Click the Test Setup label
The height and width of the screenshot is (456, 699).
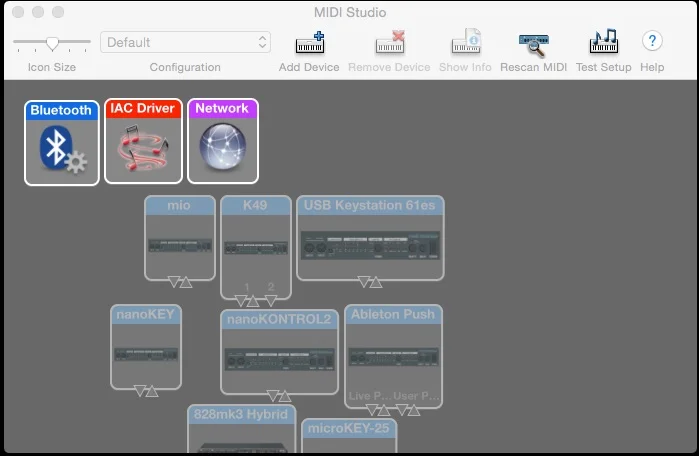tap(604, 67)
